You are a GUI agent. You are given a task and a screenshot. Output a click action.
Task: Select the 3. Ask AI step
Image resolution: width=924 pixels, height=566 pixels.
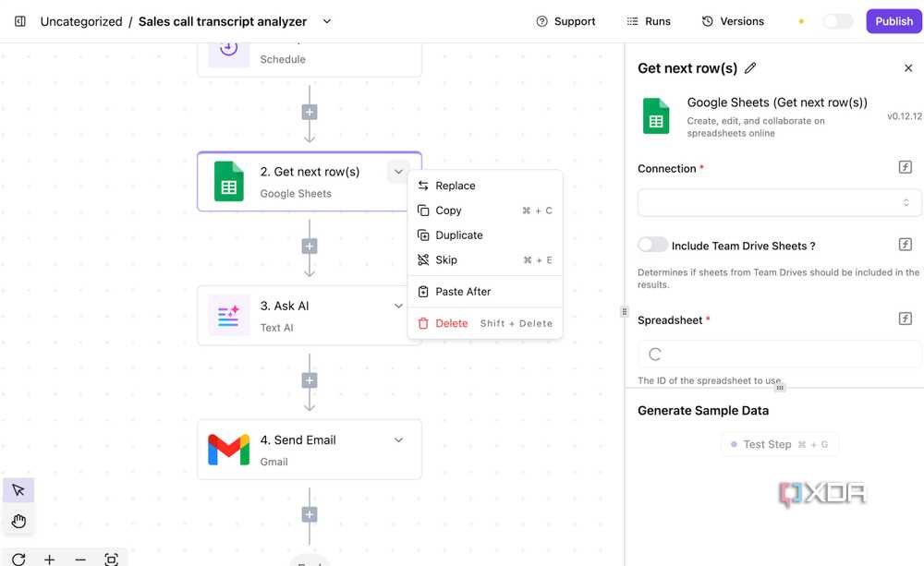[x=310, y=316]
